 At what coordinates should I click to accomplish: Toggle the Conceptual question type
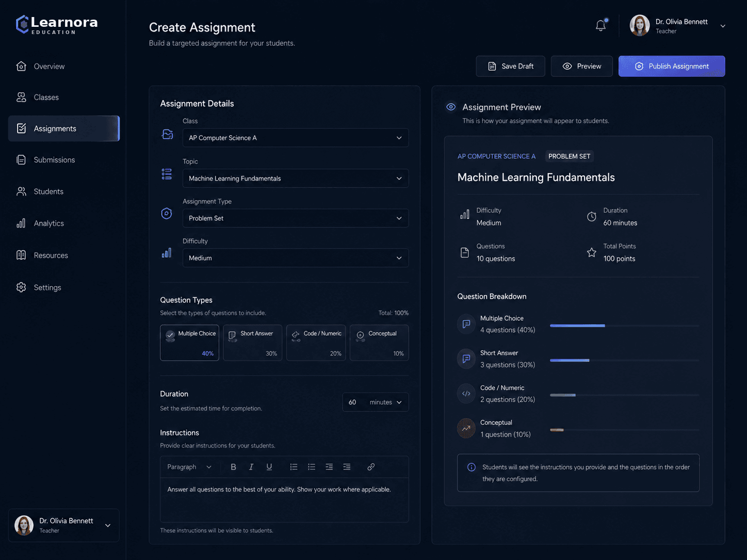(x=379, y=342)
